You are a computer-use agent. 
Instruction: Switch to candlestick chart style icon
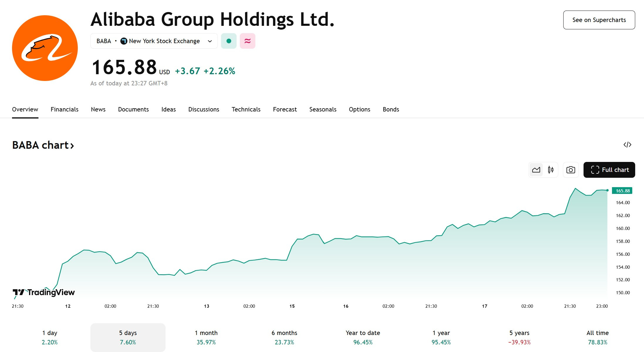[x=551, y=170]
